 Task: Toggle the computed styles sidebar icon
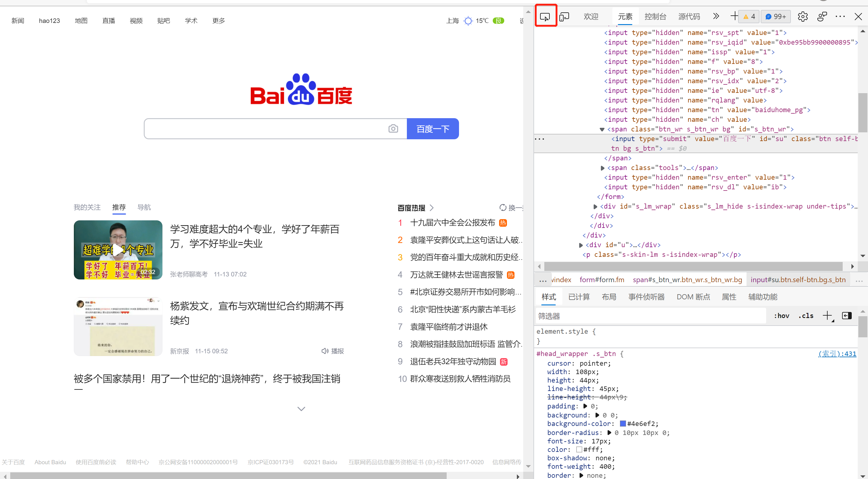click(846, 316)
